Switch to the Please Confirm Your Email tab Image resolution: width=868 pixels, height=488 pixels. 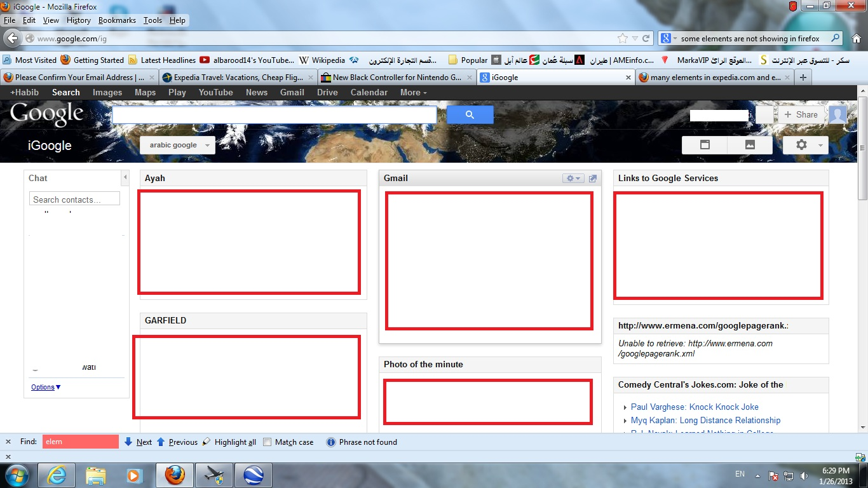(x=79, y=78)
